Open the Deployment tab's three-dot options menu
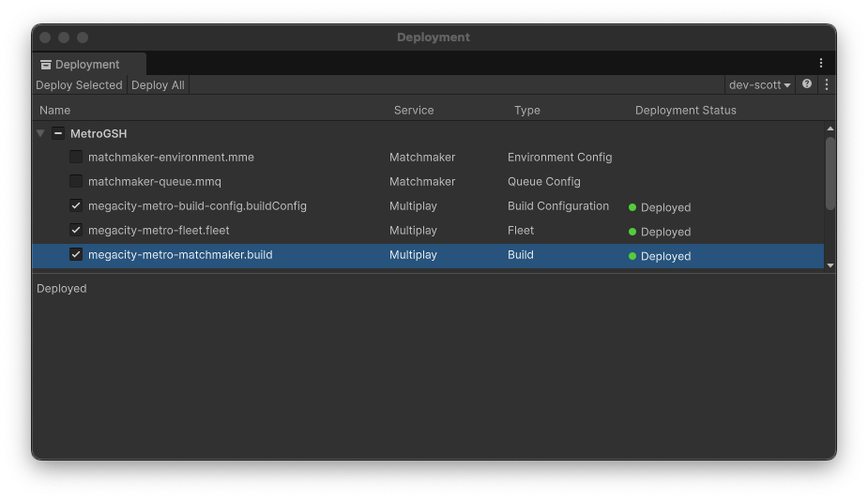 [x=821, y=63]
